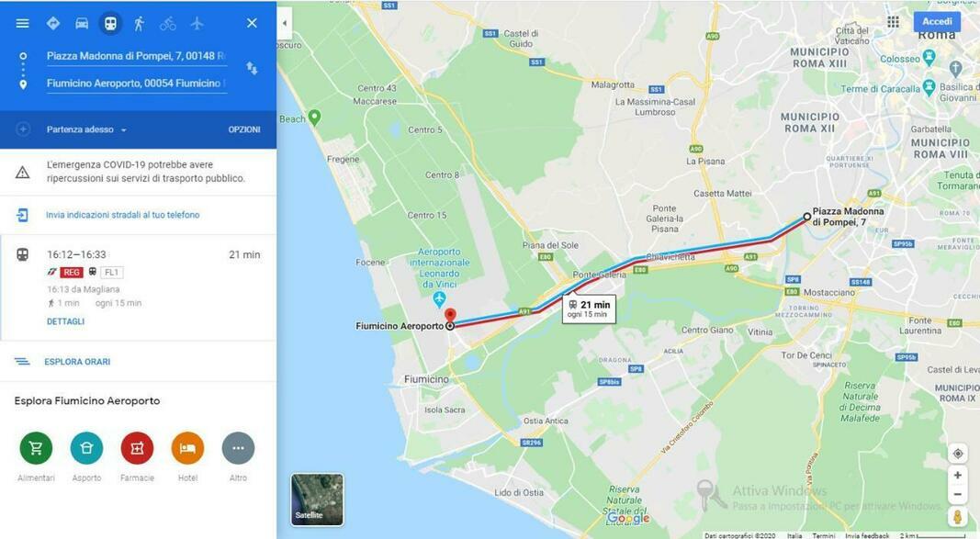Swap origin and destination arrows
This screenshot has height=539, width=980.
click(252, 69)
